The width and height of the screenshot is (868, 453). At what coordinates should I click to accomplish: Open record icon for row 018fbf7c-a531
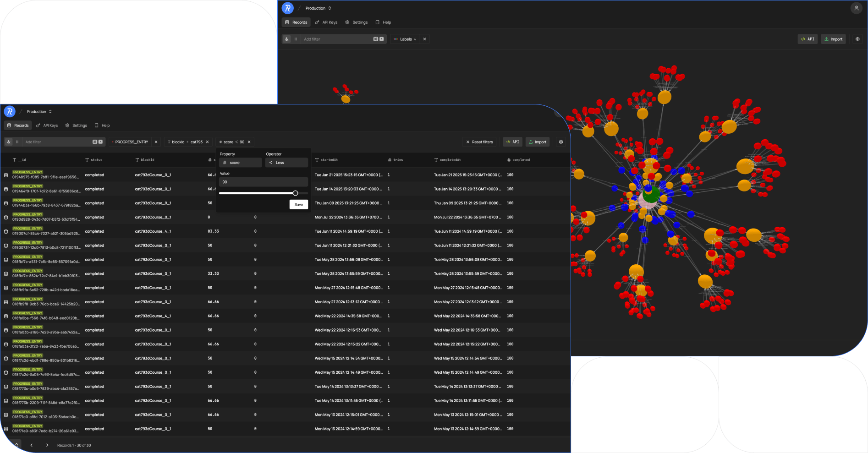[6, 260]
